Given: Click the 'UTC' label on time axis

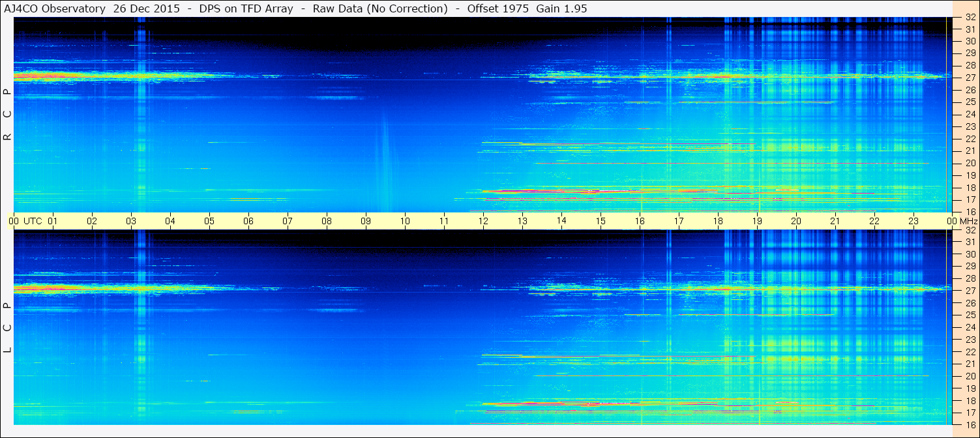Looking at the screenshot, I should (x=33, y=221).
